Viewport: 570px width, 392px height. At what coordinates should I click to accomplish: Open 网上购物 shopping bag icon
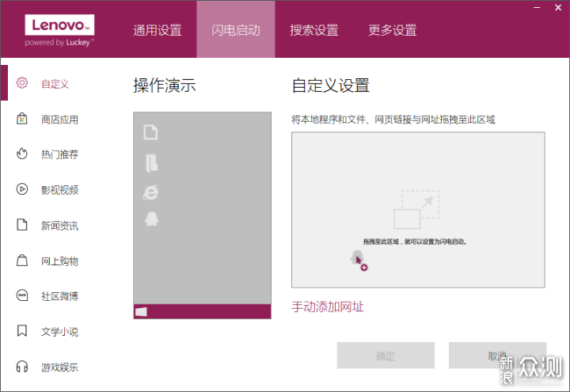[x=22, y=261]
